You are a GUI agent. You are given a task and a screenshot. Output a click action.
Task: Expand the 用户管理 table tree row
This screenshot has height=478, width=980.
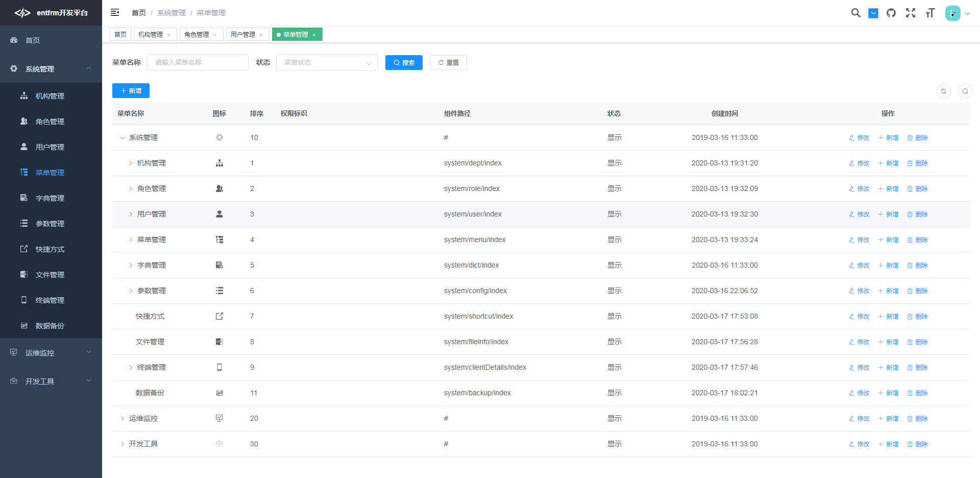pos(131,214)
